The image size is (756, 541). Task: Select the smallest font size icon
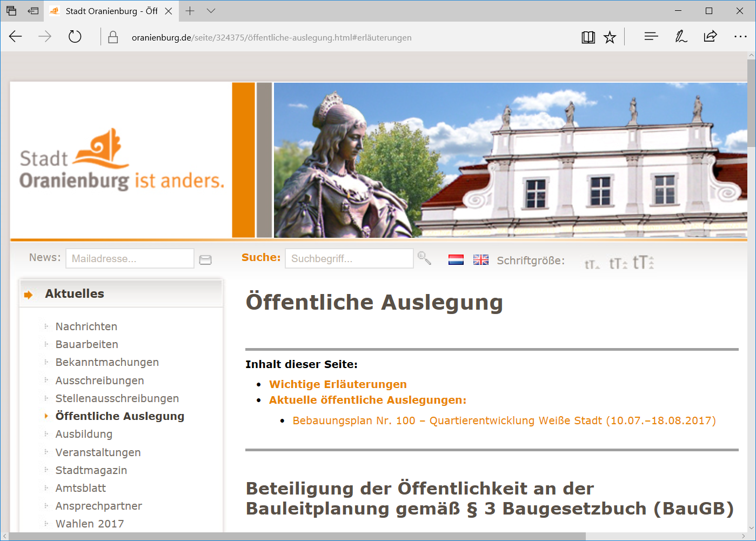pos(592,264)
